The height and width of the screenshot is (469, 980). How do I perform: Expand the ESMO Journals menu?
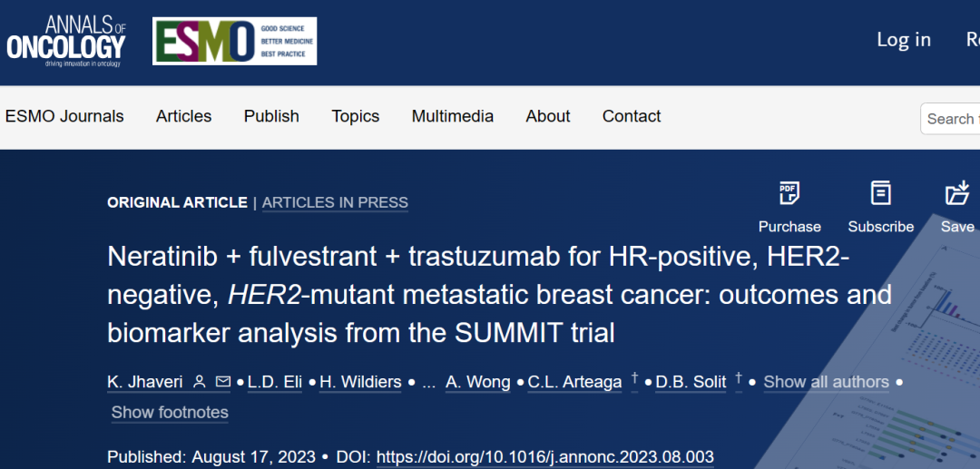64,116
